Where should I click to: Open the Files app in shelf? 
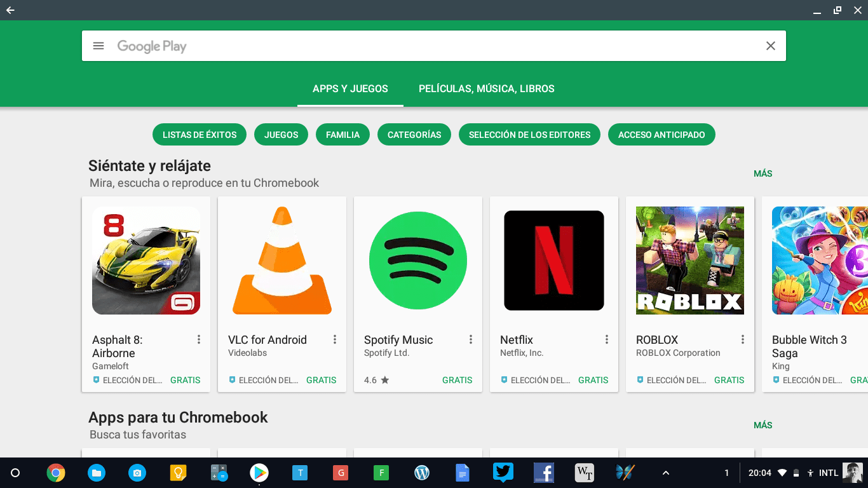click(x=97, y=473)
